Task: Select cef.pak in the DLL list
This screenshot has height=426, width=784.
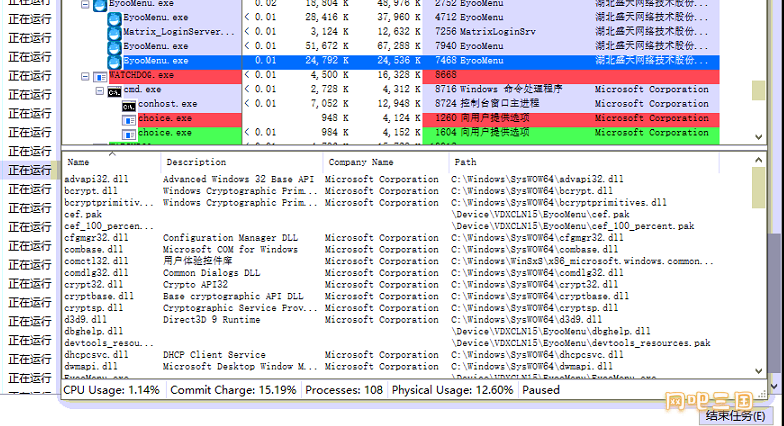Action: click(82, 214)
